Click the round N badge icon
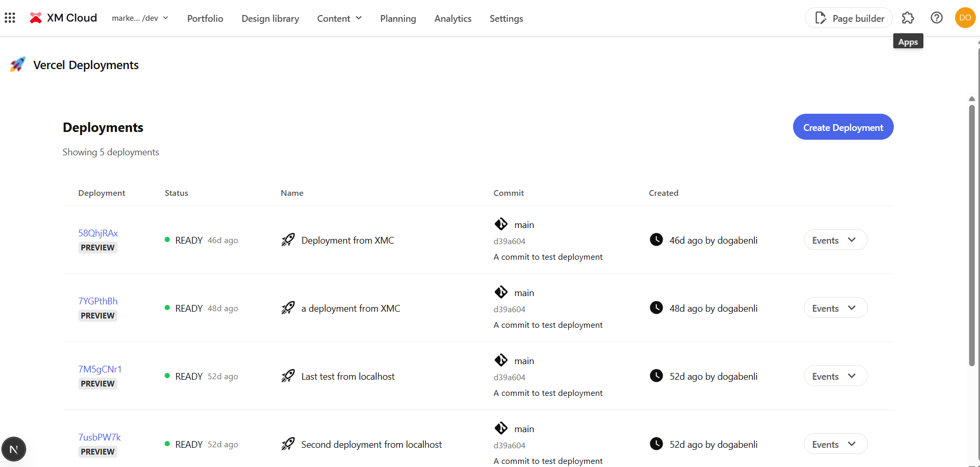 (x=14, y=449)
